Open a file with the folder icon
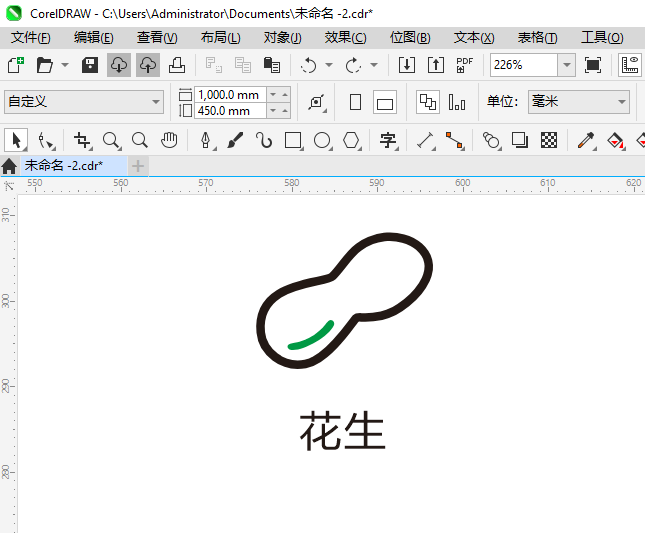The width and height of the screenshot is (645, 533). click(44, 65)
